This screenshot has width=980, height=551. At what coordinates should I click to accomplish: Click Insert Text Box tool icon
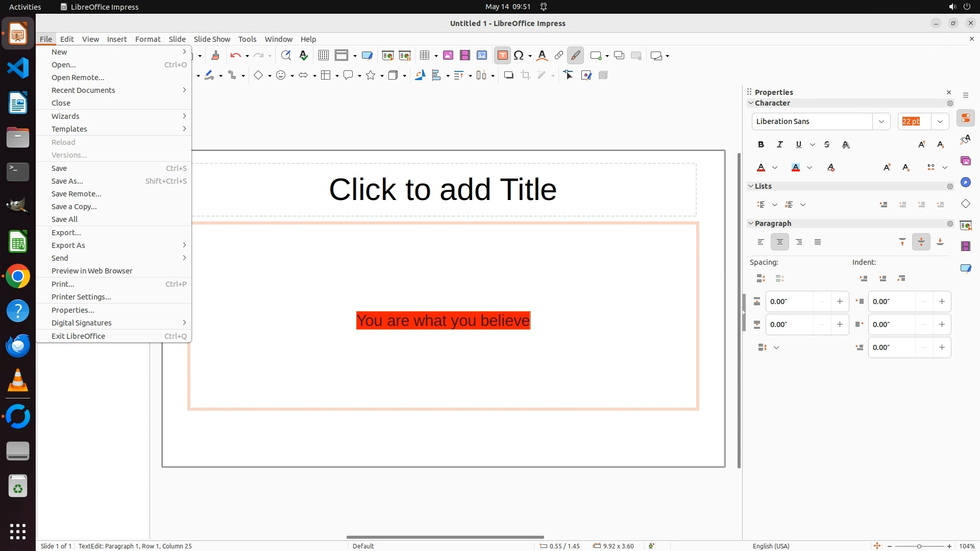click(502, 56)
